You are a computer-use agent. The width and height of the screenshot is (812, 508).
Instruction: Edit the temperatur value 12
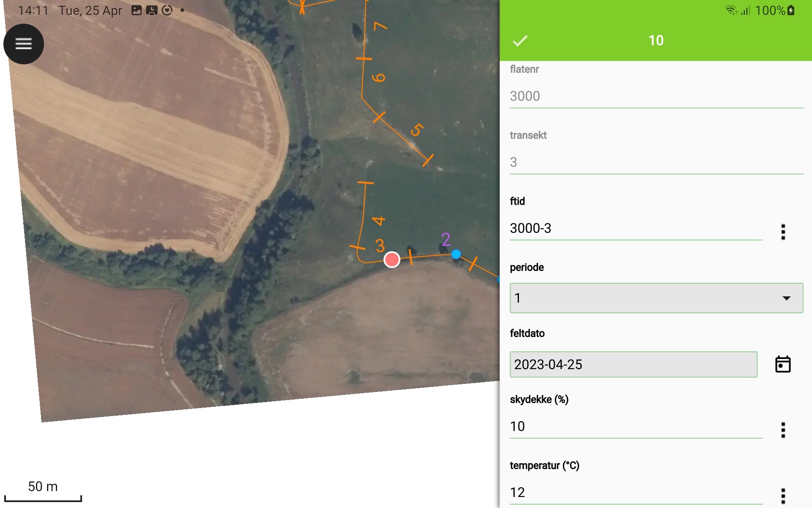pyautogui.click(x=636, y=493)
